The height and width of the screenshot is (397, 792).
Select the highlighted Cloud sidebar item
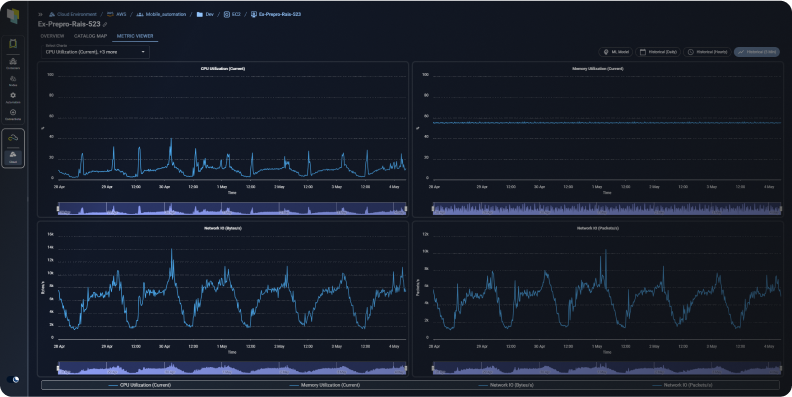13,157
